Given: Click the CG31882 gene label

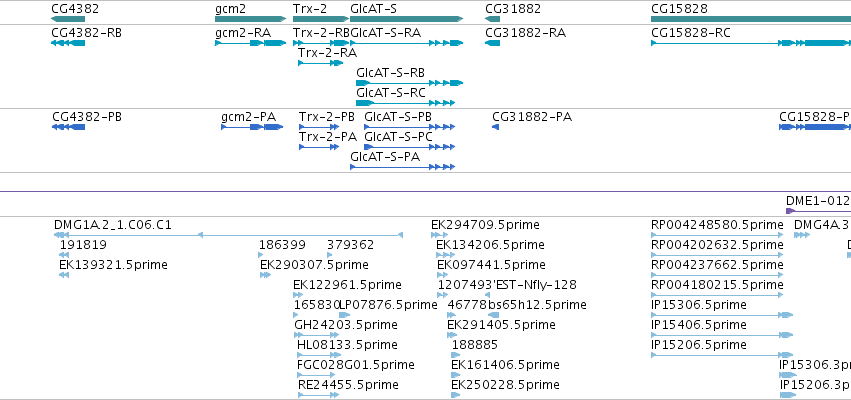Looking at the screenshot, I should (513, 9).
